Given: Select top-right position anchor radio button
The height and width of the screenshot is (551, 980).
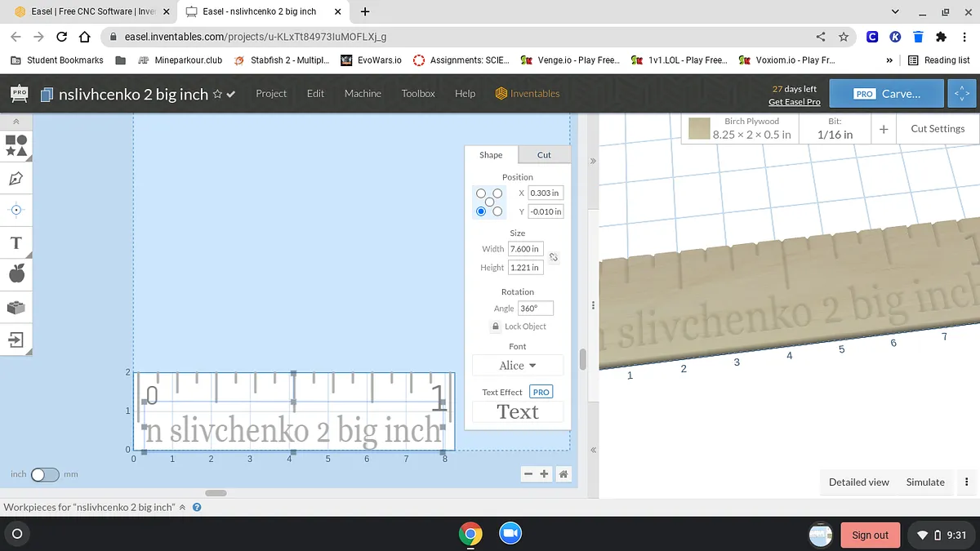Looking at the screenshot, I should coord(497,193).
